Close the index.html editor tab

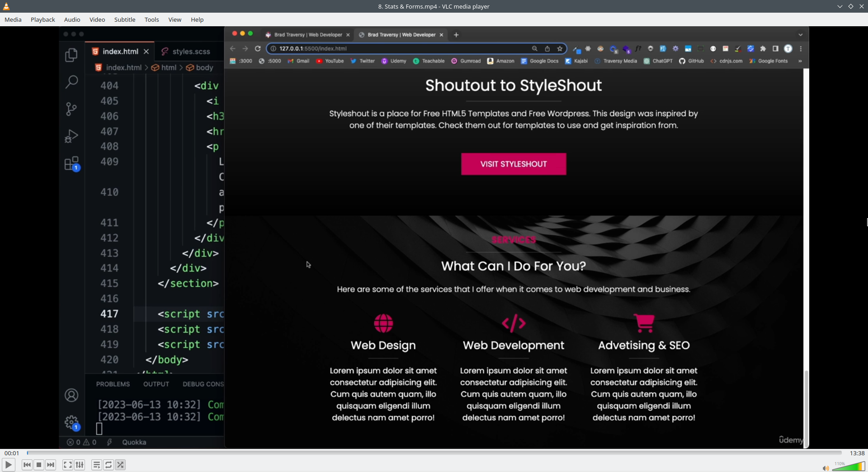pyautogui.click(x=146, y=52)
